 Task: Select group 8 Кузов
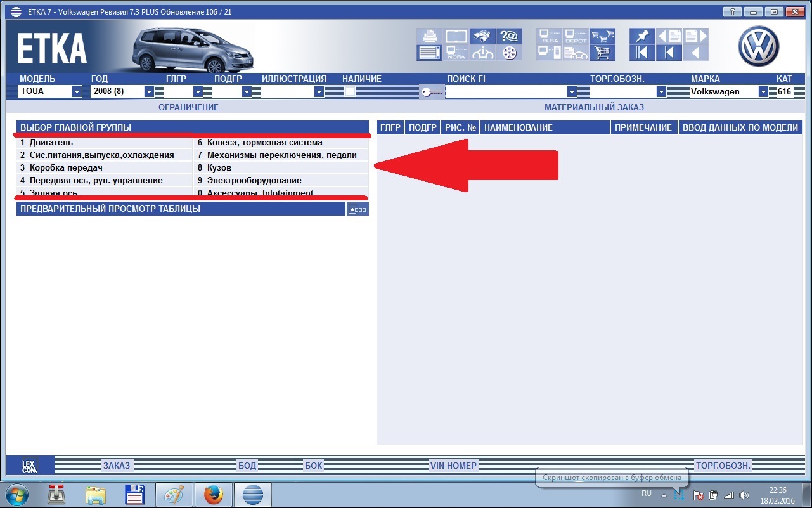click(281, 168)
